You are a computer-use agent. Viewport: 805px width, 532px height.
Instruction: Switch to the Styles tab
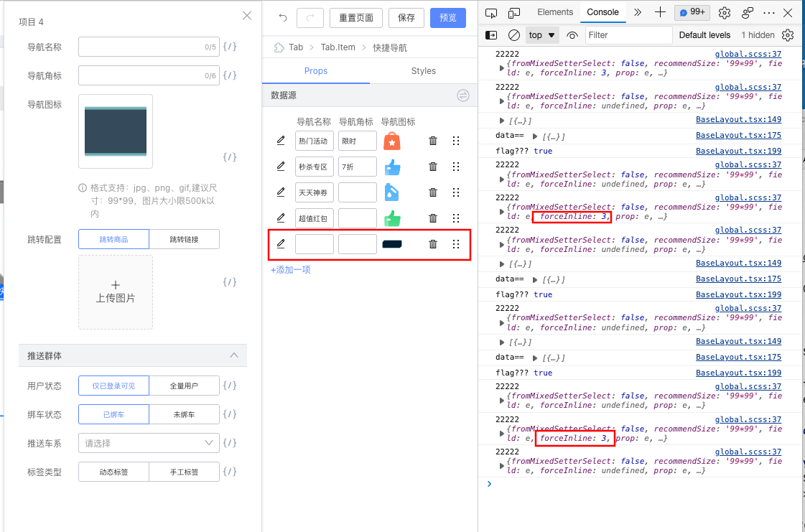423,71
